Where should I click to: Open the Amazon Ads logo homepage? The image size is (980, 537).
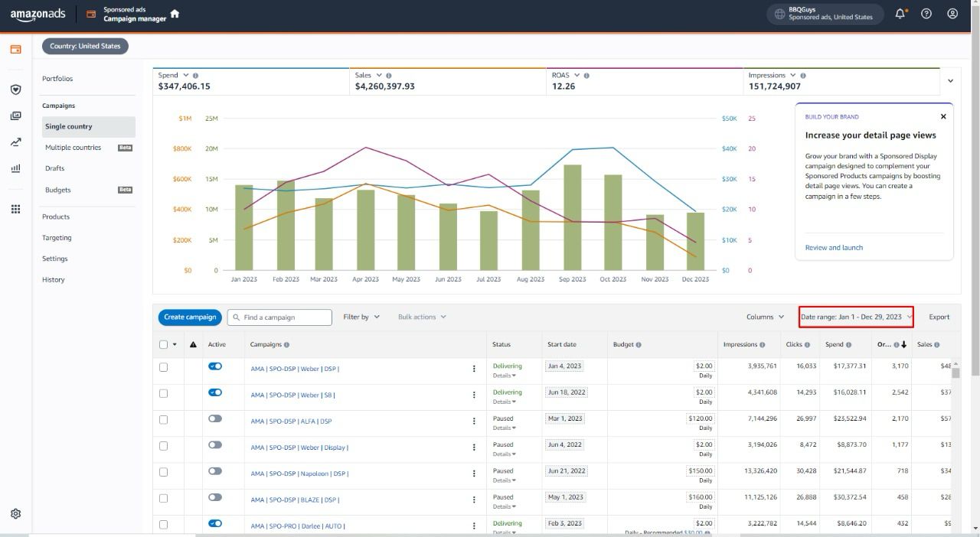(38, 15)
